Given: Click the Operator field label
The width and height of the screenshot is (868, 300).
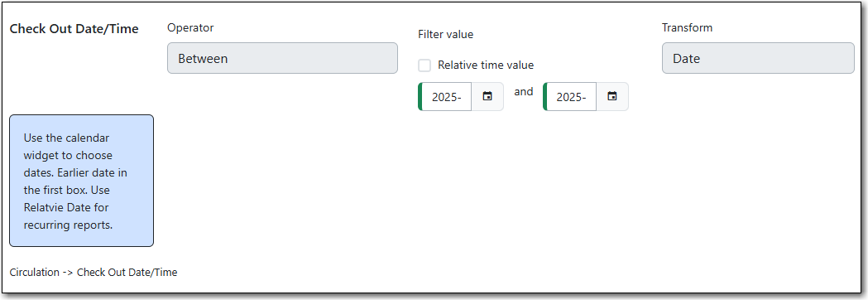Looking at the screenshot, I should click(x=190, y=27).
